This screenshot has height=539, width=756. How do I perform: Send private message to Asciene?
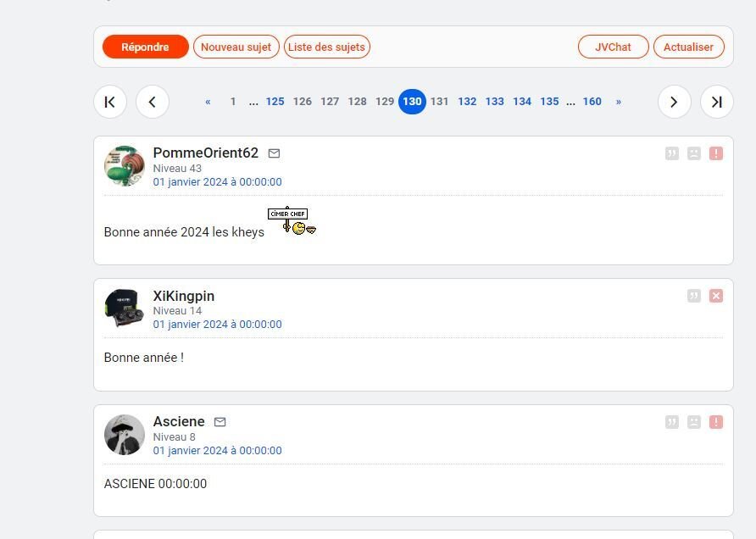coord(220,422)
